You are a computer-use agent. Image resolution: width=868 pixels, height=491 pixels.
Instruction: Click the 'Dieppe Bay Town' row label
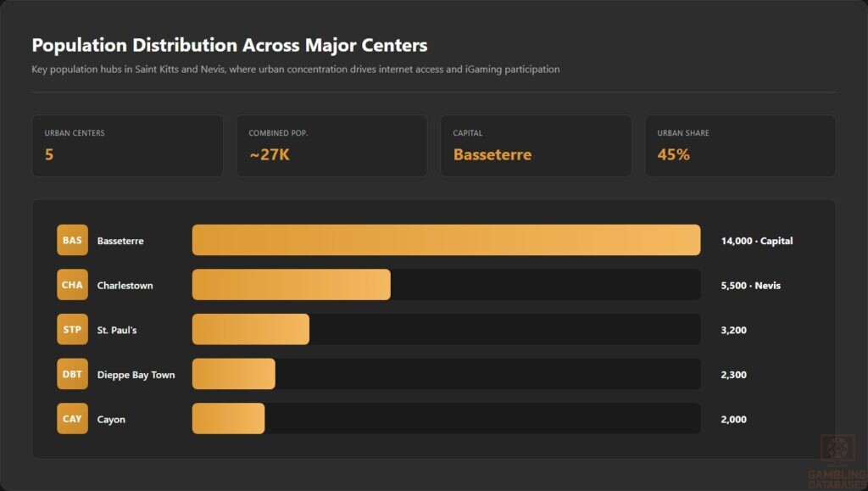click(x=136, y=375)
